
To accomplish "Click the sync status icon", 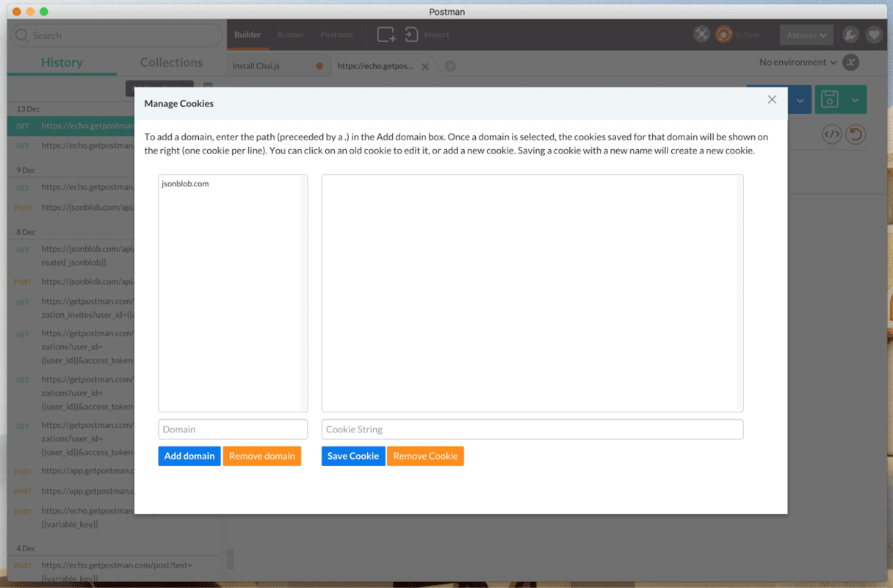I will 724,35.
